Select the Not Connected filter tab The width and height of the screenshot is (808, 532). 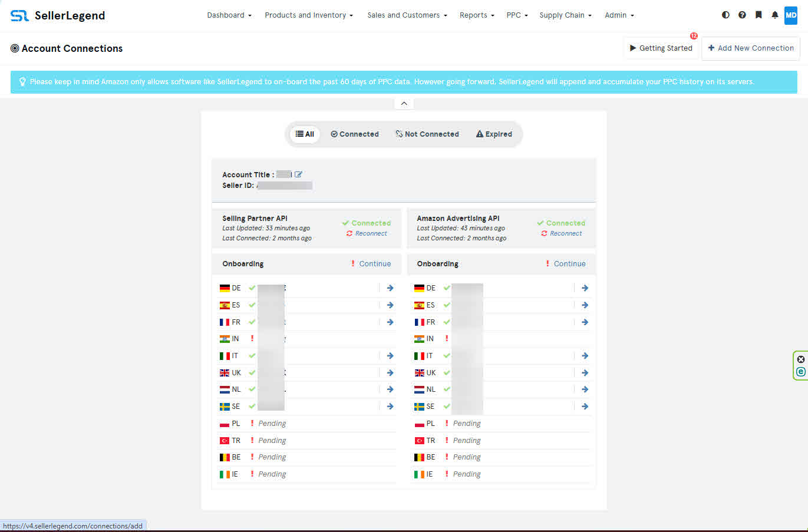click(427, 134)
